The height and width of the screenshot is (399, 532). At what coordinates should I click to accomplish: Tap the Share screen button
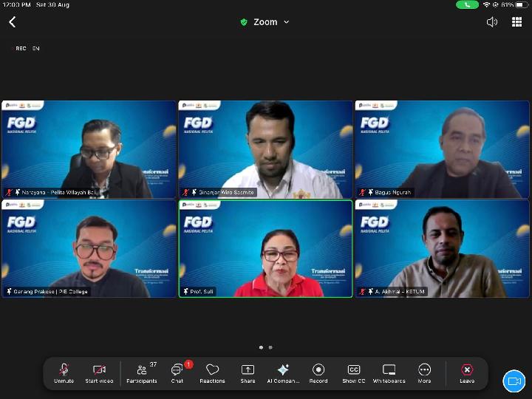click(248, 373)
